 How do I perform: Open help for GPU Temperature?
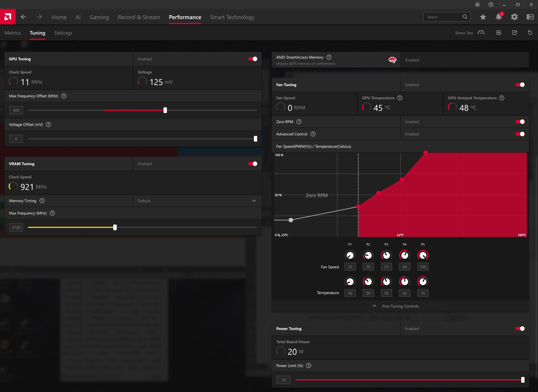tap(400, 98)
